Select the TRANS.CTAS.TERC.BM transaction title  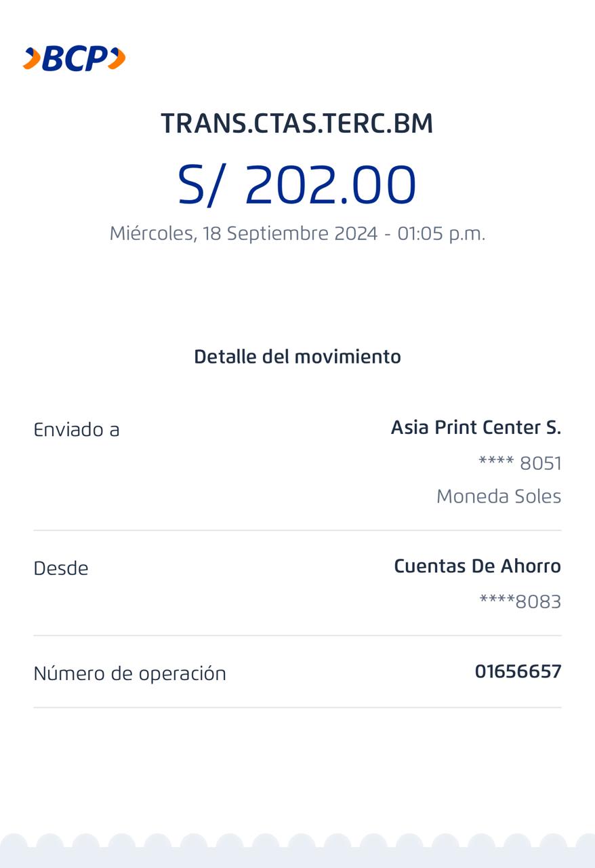click(297, 123)
